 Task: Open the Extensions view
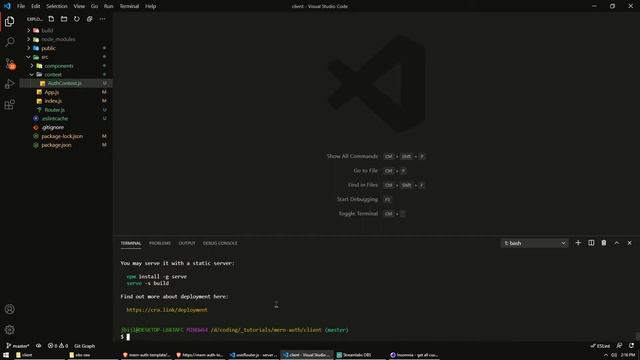[x=9, y=105]
